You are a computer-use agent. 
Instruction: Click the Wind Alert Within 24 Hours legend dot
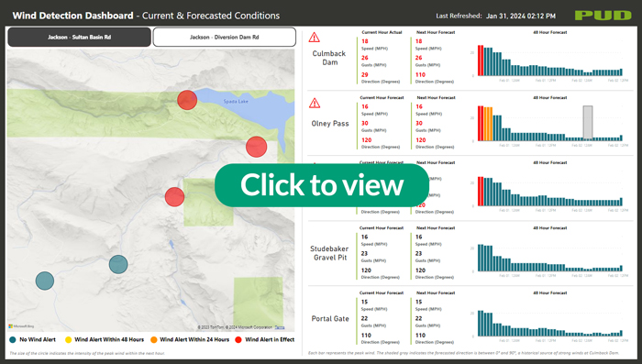pyautogui.click(x=153, y=339)
